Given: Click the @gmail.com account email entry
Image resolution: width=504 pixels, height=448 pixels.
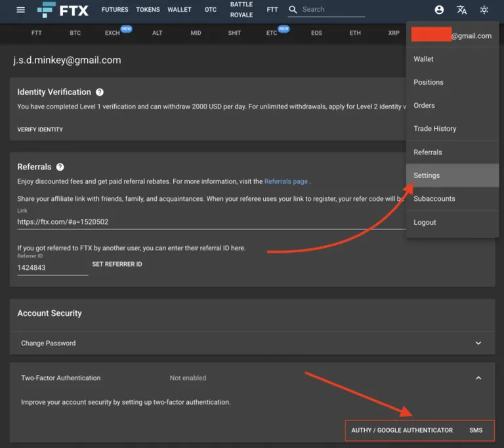Looking at the screenshot, I should click(451, 35).
